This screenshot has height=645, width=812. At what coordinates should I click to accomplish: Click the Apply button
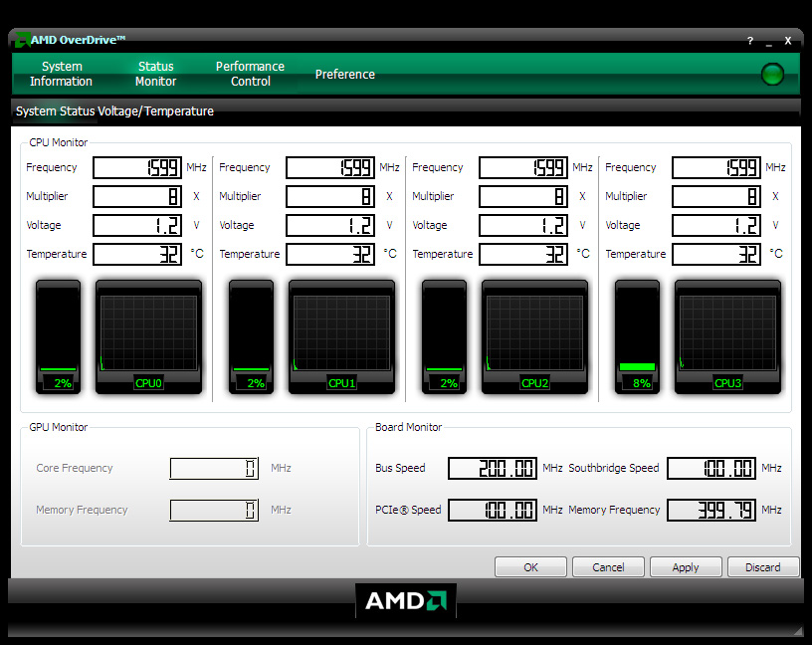tap(686, 567)
